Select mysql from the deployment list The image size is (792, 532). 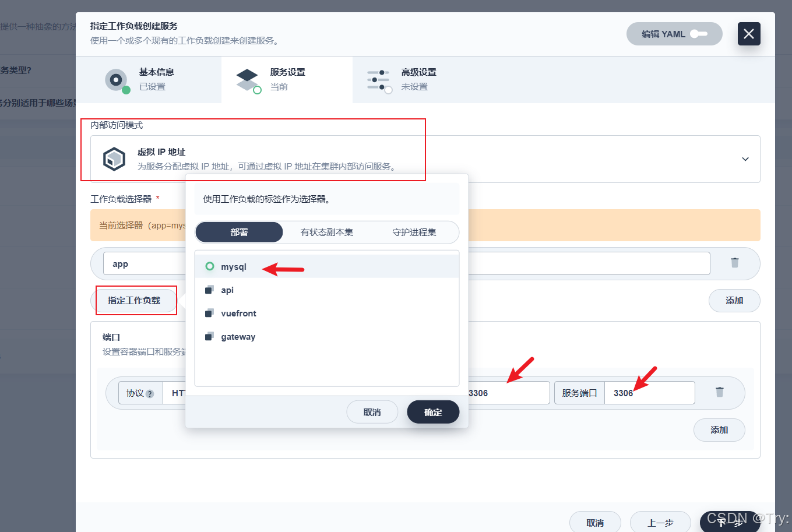[235, 267]
